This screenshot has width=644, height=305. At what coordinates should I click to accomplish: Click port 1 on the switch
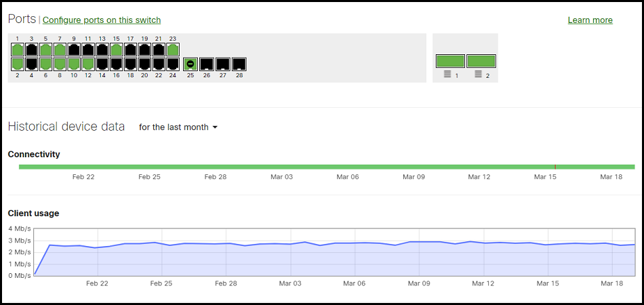(x=18, y=49)
